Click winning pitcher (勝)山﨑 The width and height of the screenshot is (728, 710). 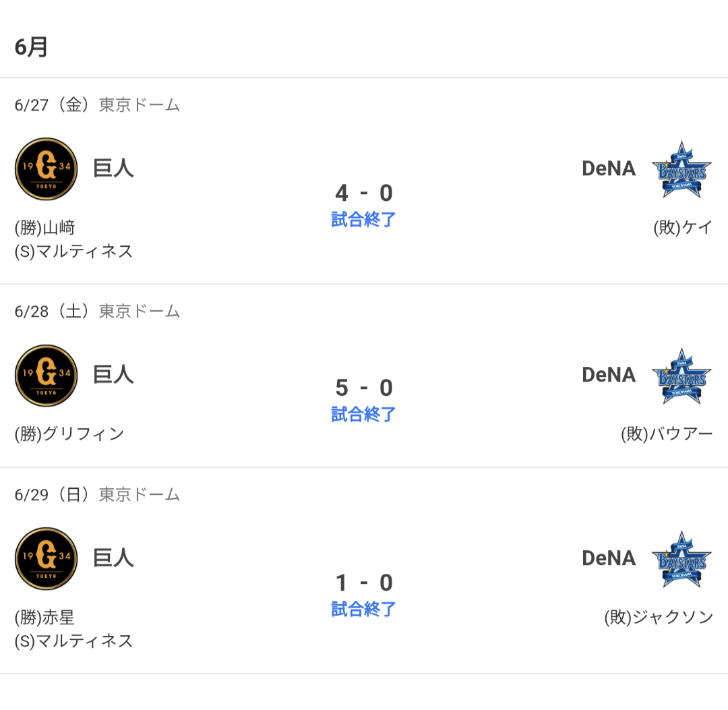point(45,227)
